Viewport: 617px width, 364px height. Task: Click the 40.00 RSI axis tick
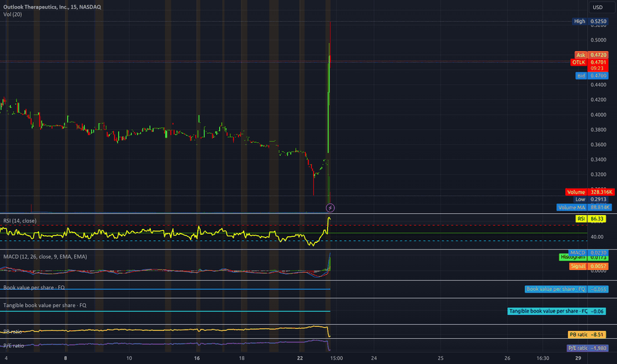pos(596,237)
